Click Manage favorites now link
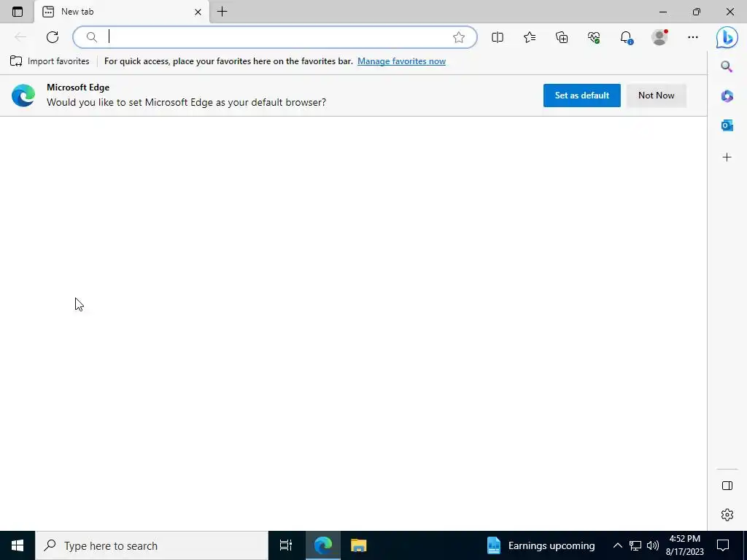747x560 pixels. [x=402, y=61]
